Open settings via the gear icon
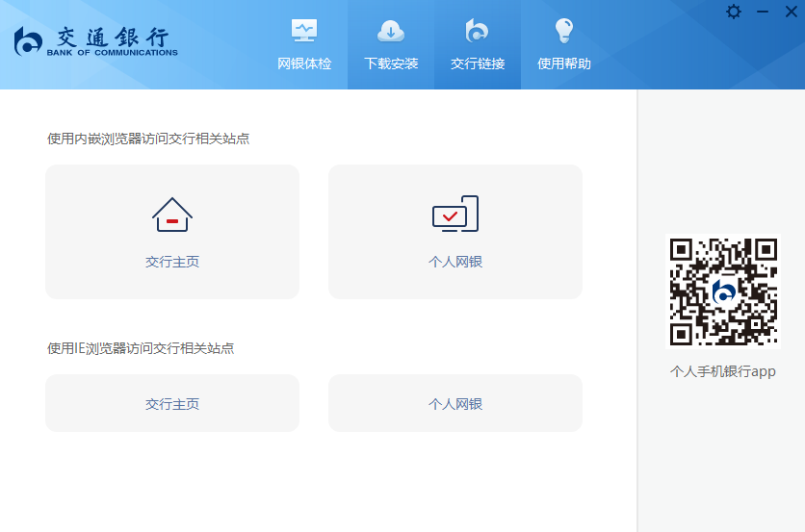This screenshot has width=805, height=532. [734, 12]
